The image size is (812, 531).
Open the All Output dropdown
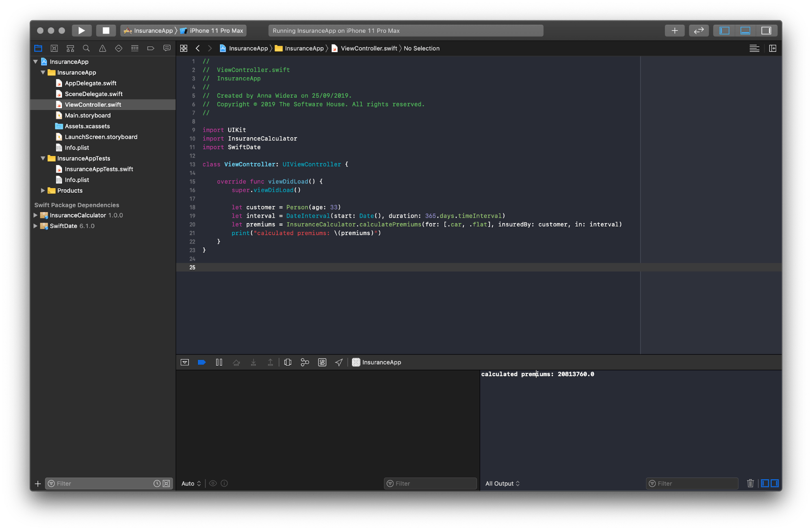502,484
